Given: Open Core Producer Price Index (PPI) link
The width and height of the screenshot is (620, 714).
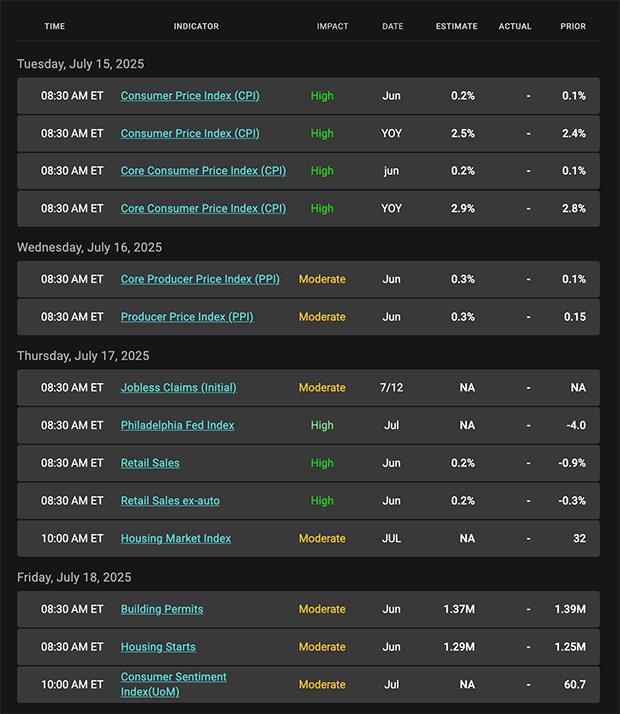Looking at the screenshot, I should coord(200,279).
